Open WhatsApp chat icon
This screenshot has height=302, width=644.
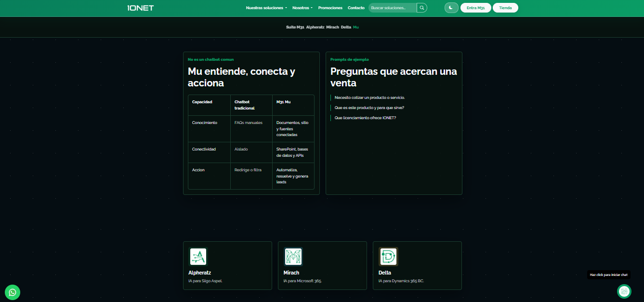(13, 292)
